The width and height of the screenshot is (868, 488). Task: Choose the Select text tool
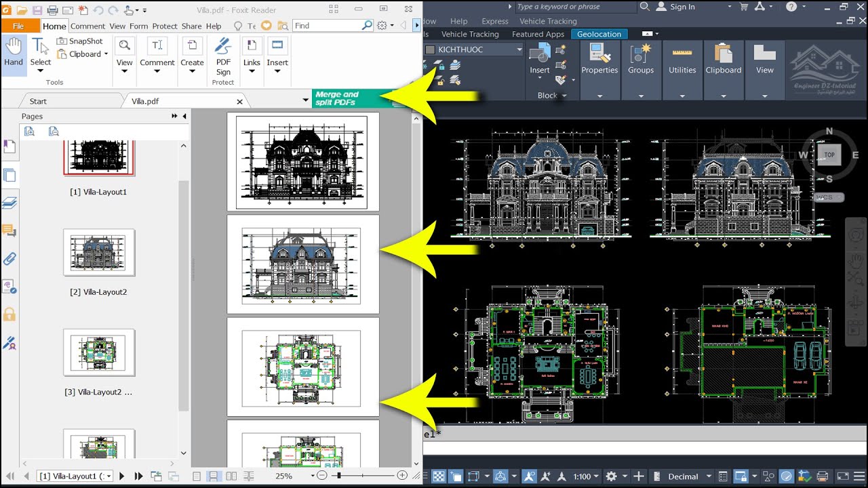[40, 54]
